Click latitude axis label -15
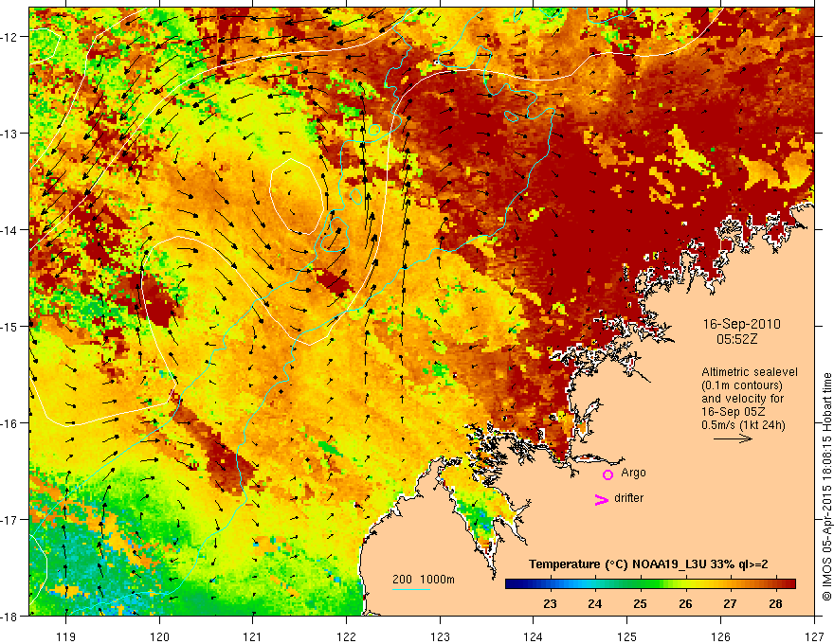The height and width of the screenshot is (644, 834). pyautogui.click(x=10, y=326)
